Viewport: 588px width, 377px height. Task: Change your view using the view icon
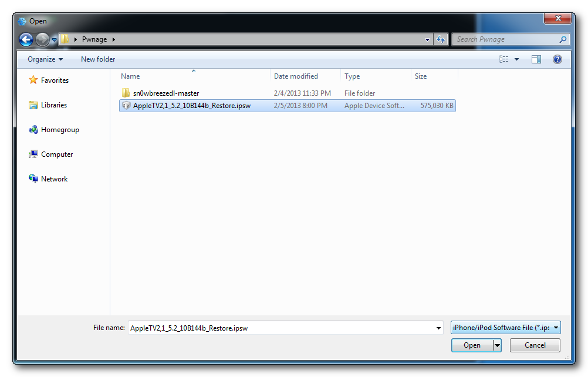click(x=503, y=59)
